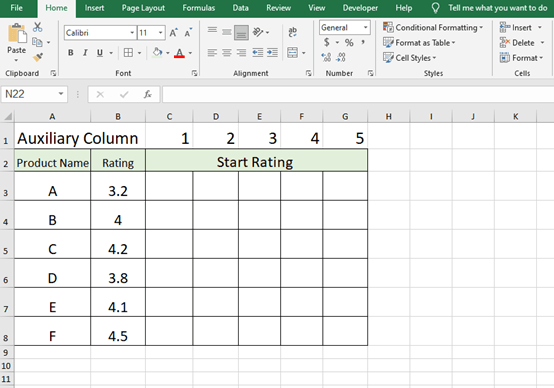Open Alignment settings dialog launcher
554x388 pixels.
coord(308,73)
